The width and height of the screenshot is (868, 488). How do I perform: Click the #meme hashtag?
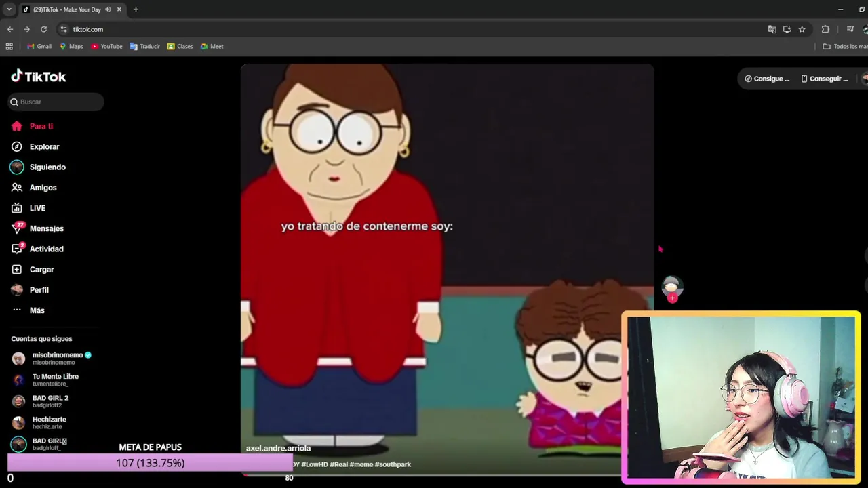[361, 464]
